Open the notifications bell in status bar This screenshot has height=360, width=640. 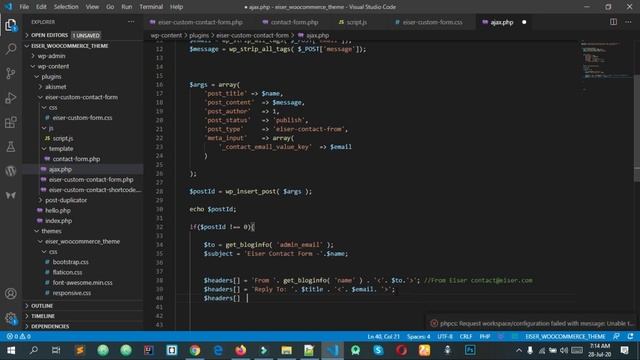coord(631,337)
